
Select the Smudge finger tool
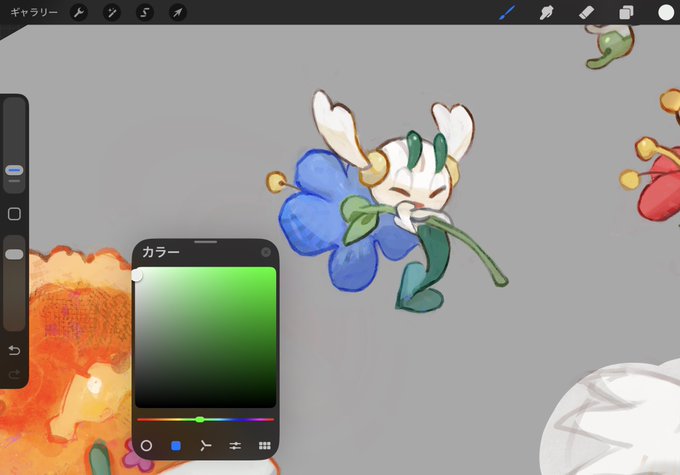(546, 13)
